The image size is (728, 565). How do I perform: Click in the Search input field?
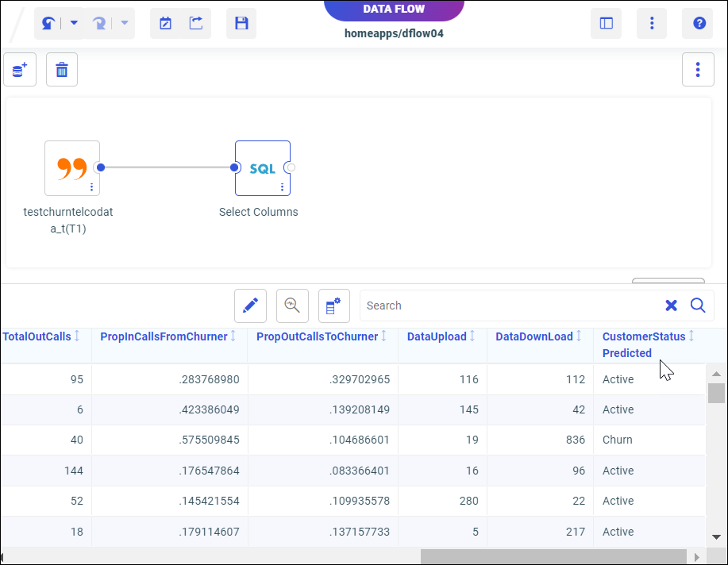(508, 306)
